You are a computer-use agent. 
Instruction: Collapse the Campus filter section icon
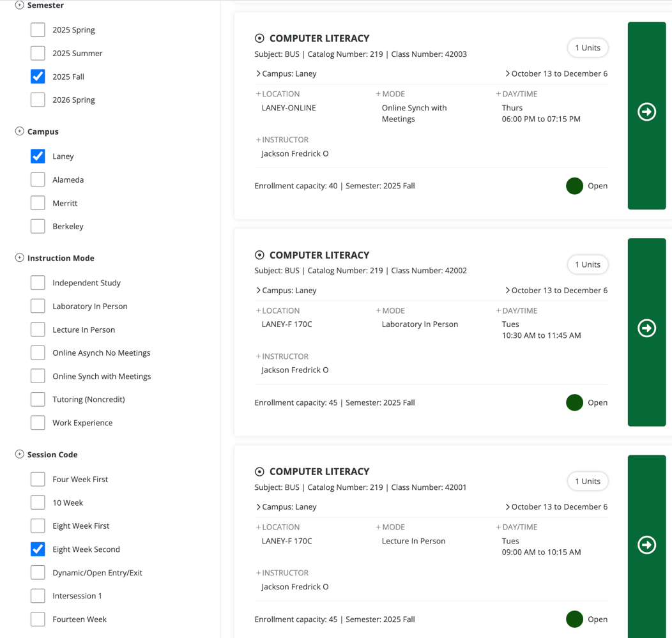(19, 131)
